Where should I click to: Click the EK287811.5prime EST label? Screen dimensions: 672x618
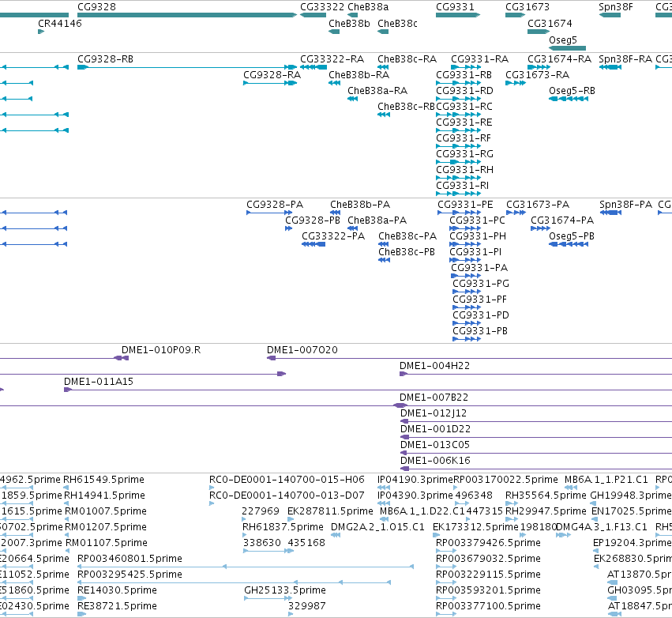click(x=330, y=511)
